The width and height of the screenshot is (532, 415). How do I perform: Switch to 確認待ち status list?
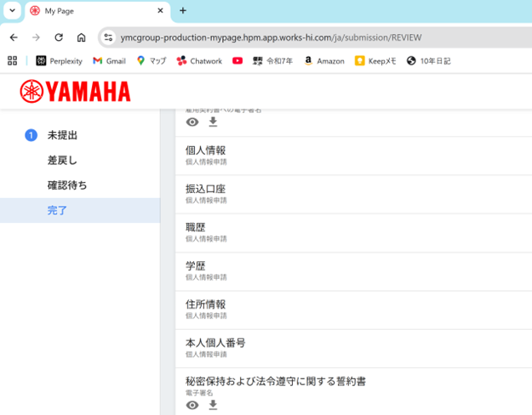point(67,185)
